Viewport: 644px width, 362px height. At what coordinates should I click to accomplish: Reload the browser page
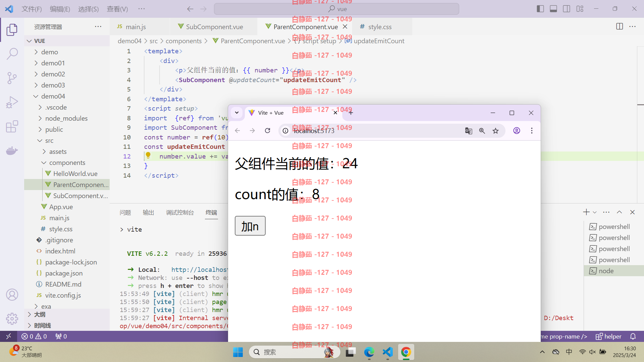point(267,131)
